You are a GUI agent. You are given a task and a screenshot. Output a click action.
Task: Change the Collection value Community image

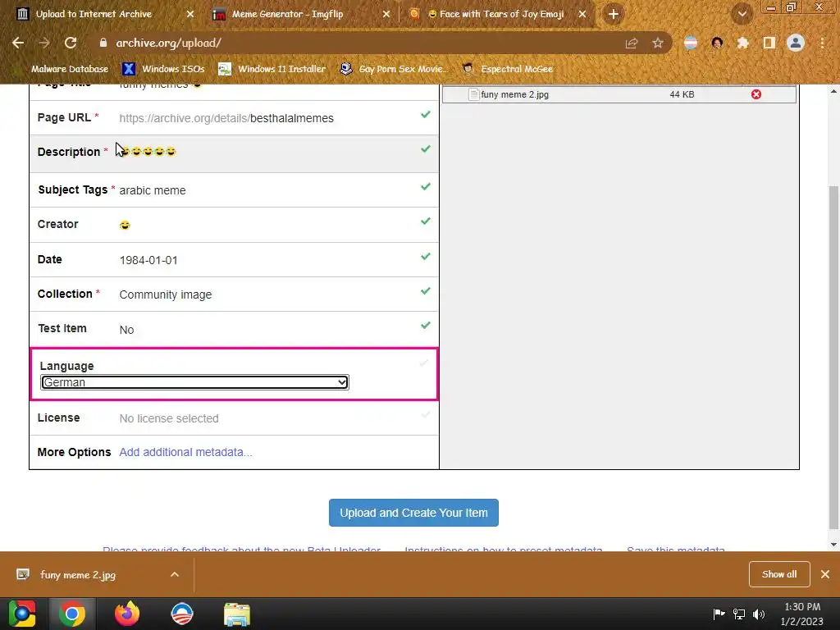click(166, 294)
